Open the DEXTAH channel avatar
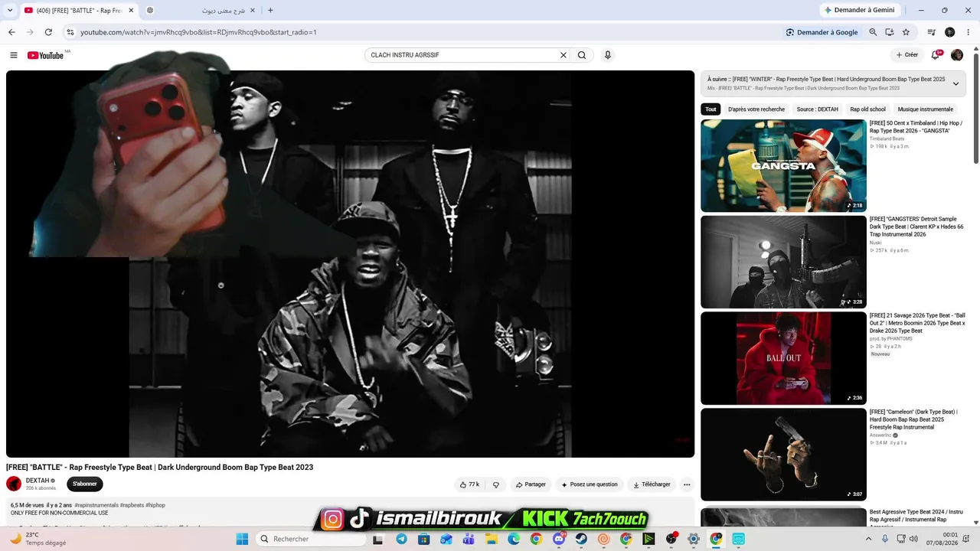The image size is (980, 551). click(14, 484)
